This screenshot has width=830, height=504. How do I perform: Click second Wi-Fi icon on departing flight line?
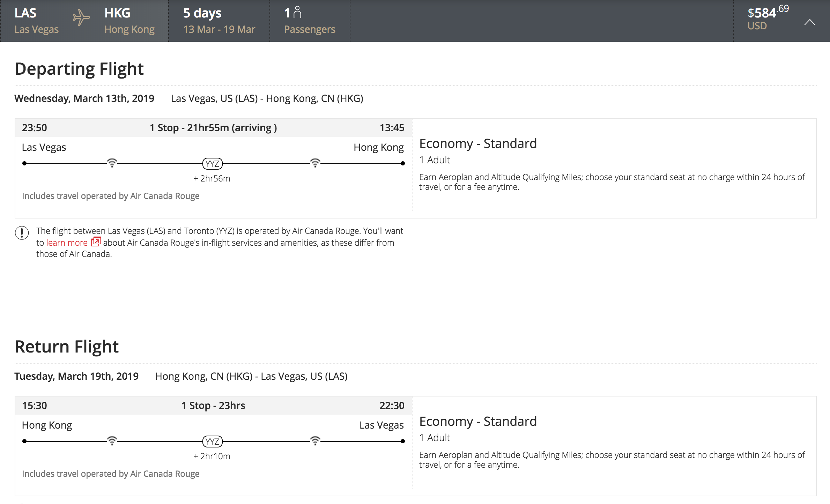tap(315, 163)
